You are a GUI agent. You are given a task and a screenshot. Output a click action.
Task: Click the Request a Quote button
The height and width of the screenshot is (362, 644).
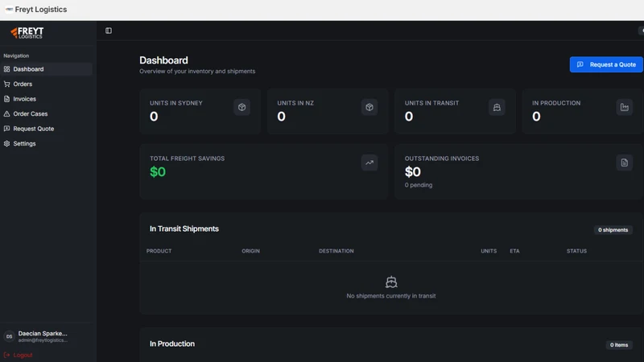tap(606, 64)
